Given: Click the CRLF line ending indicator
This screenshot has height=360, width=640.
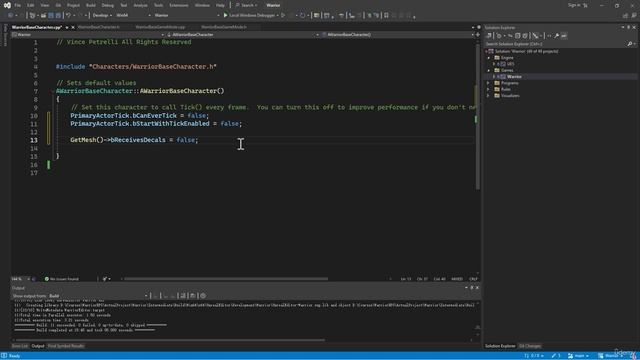Looking at the screenshot, I should point(473,279).
